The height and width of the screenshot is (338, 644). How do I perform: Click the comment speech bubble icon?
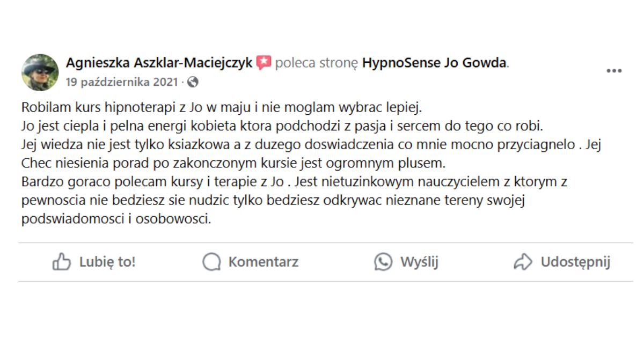(211, 262)
